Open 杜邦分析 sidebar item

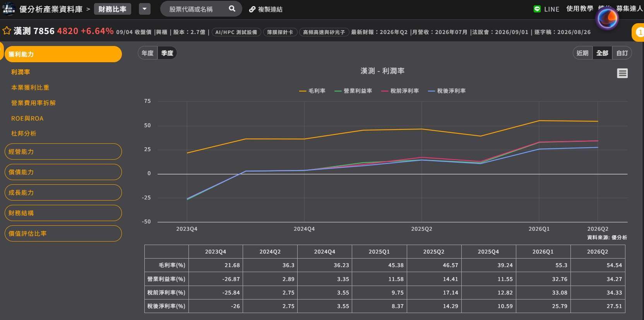pos(24,133)
